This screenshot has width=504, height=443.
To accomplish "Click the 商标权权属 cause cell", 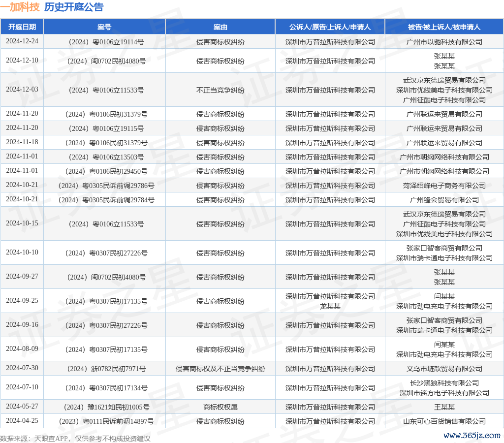I will [220, 408].
